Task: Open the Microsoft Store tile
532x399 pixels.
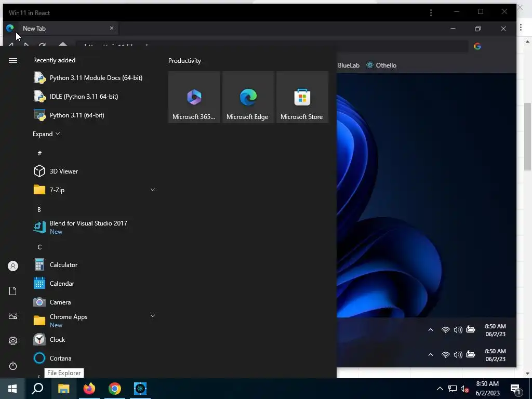Action: (x=302, y=97)
